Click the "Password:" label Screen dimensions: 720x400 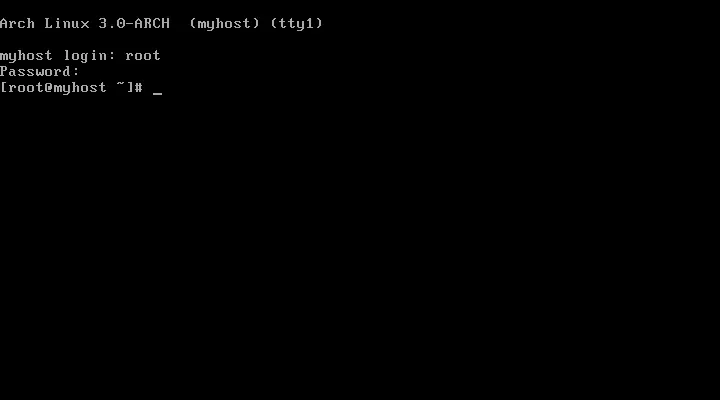(x=39, y=72)
